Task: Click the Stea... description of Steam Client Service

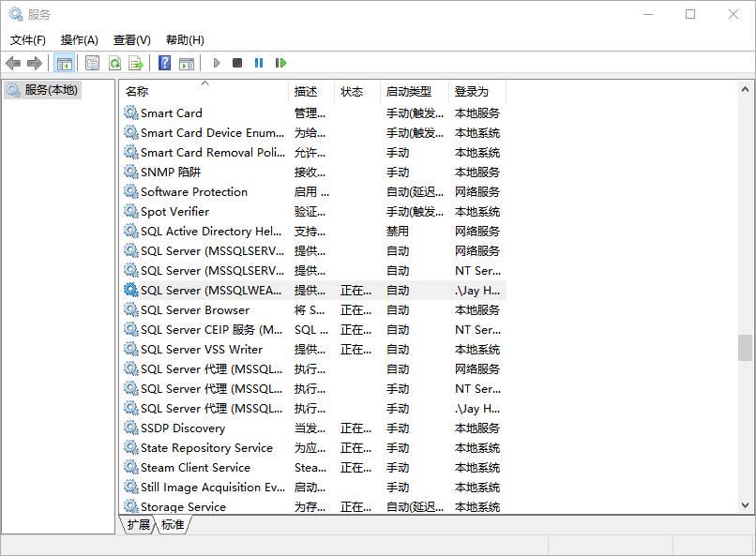Action: click(x=310, y=468)
